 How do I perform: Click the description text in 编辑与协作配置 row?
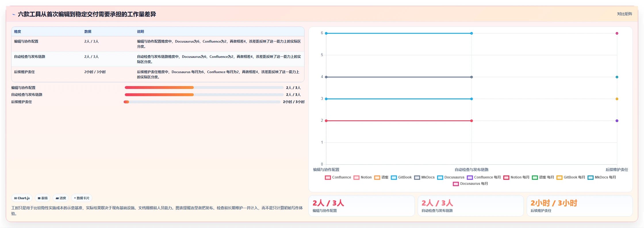pyautogui.click(x=219, y=44)
